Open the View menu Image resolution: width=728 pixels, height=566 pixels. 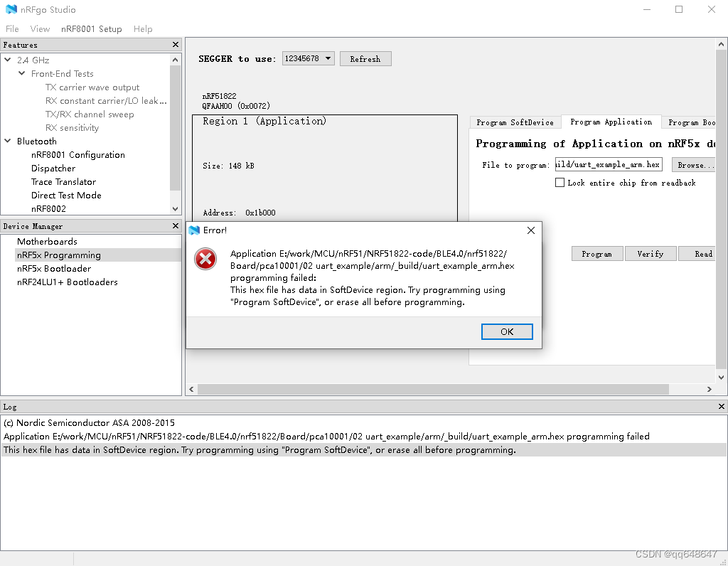40,28
